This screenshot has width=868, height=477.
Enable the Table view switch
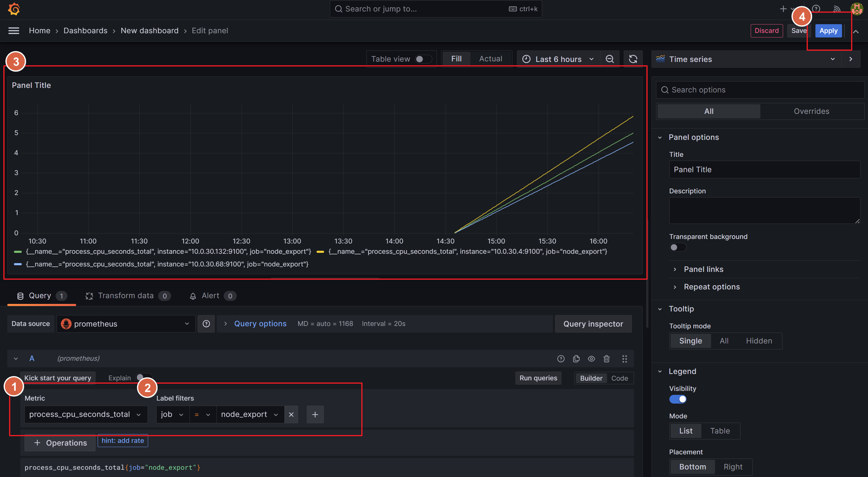[x=423, y=59]
